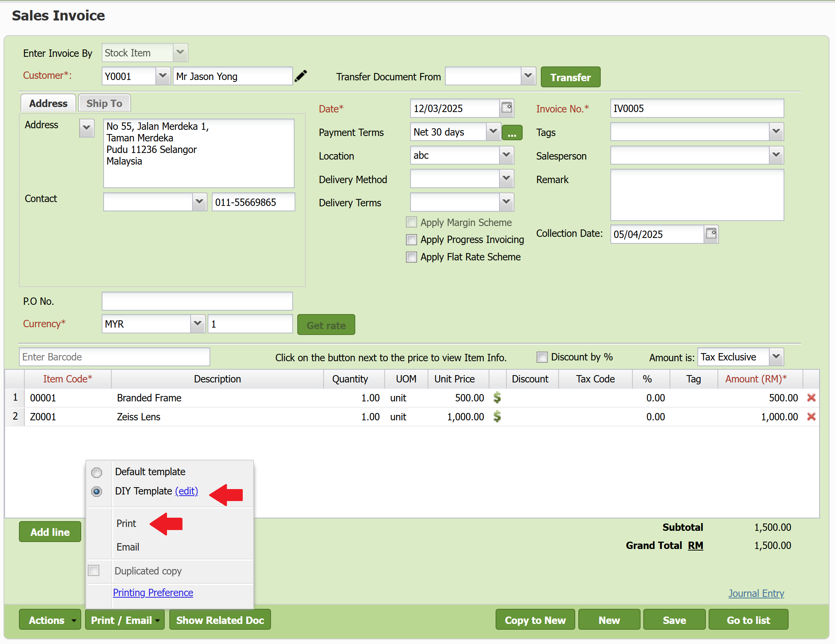Click the green ellipsis button by Payment Terms
Viewport: 835px width, 644px height.
click(x=512, y=133)
